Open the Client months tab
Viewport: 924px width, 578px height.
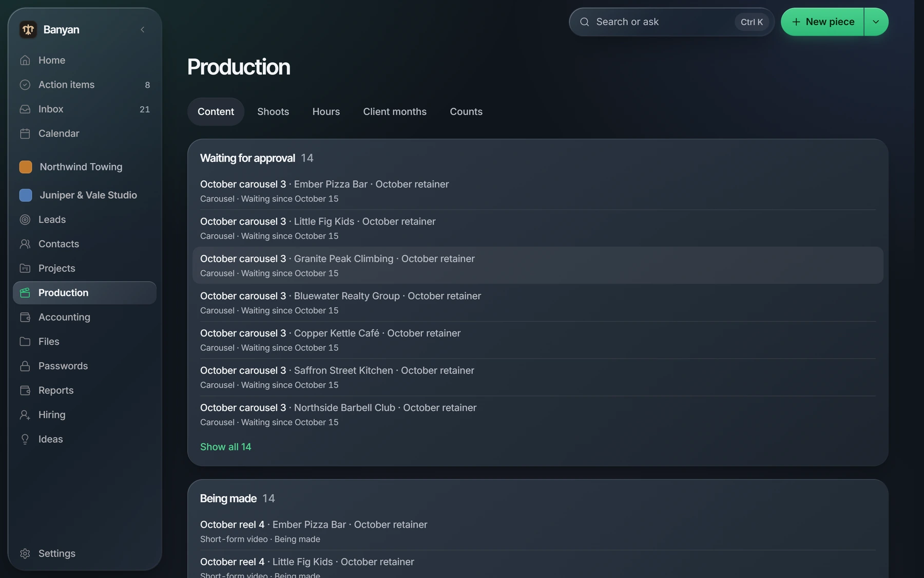pyautogui.click(x=395, y=111)
